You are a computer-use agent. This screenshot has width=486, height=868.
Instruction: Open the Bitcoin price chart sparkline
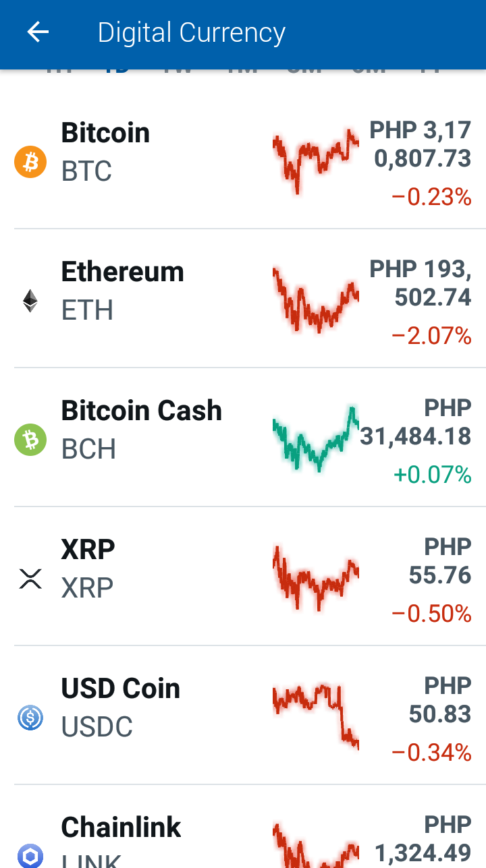pyautogui.click(x=316, y=161)
